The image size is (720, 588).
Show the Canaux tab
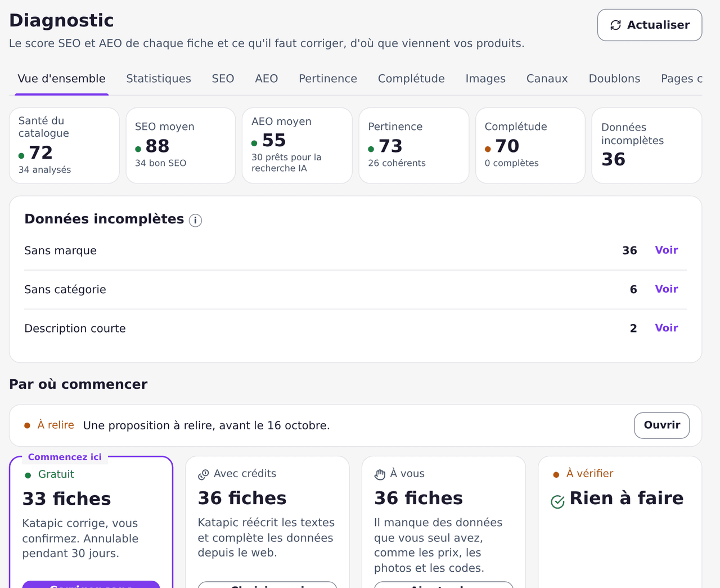click(x=547, y=79)
